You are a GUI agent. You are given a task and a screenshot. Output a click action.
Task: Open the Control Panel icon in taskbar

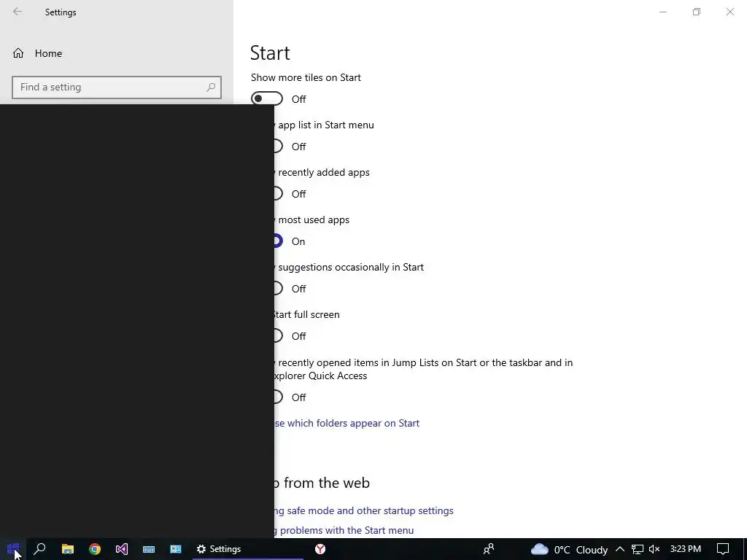point(176,549)
